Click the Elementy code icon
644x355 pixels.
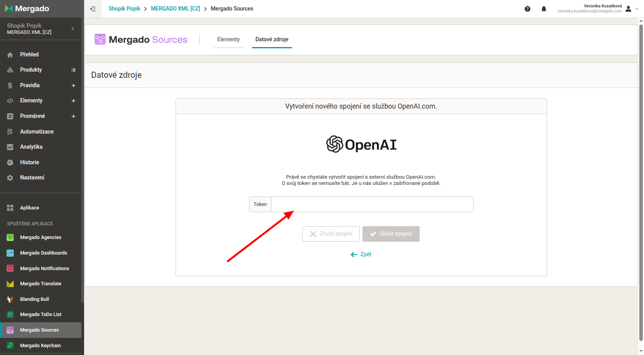[x=10, y=101]
